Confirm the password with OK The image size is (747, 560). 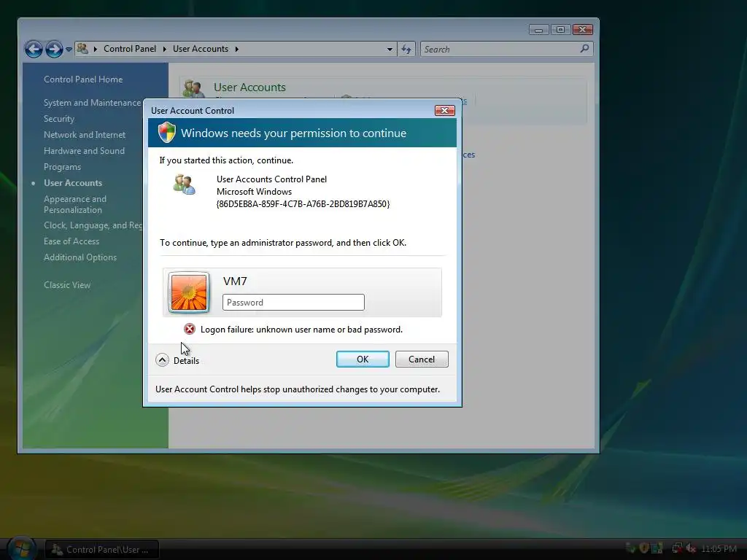pos(363,359)
